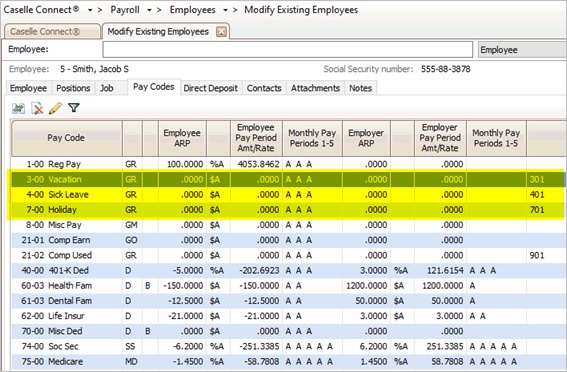The height and width of the screenshot is (372, 567).
Task: Click the Pay Code column header
Action: (x=67, y=138)
